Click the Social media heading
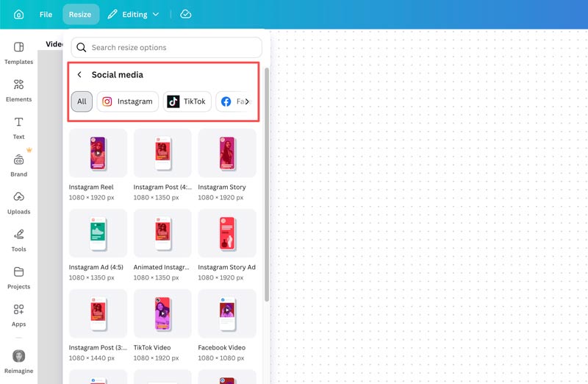This screenshot has height=384, width=588. point(118,75)
